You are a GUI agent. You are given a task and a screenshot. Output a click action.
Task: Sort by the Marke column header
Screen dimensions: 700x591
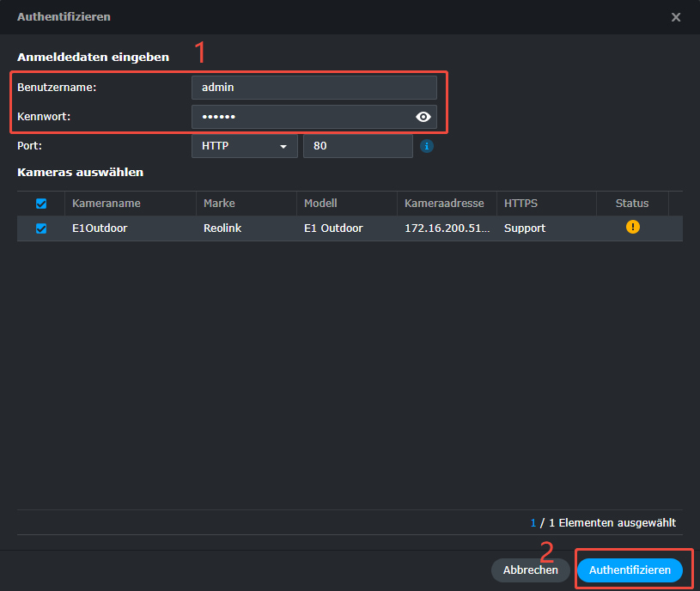[247, 204]
